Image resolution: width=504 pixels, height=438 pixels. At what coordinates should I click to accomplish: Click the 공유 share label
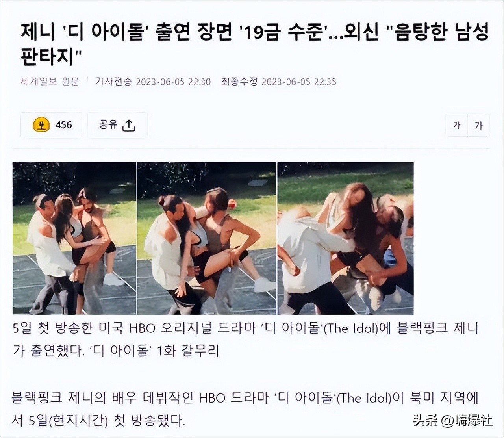[108, 125]
